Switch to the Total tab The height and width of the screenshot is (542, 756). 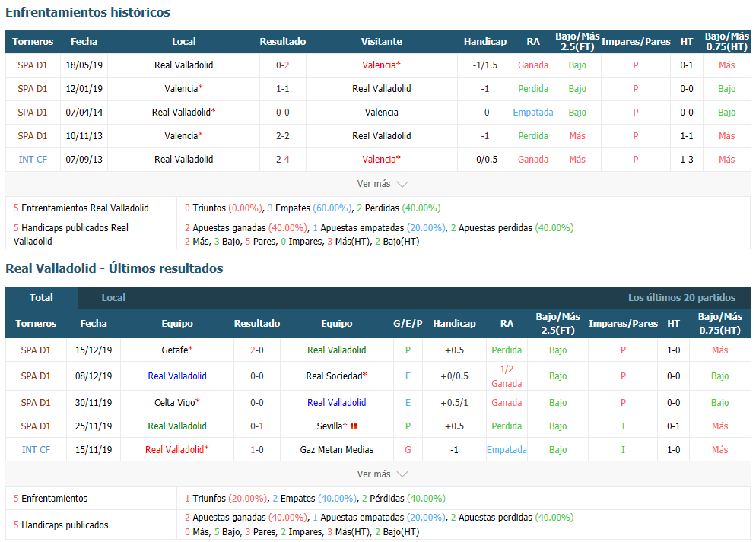pos(42,298)
